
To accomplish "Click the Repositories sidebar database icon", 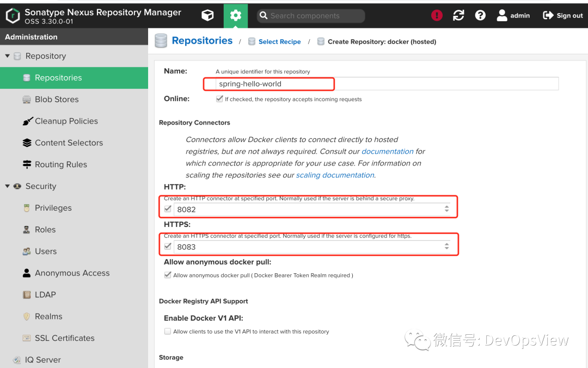I will 27,78.
